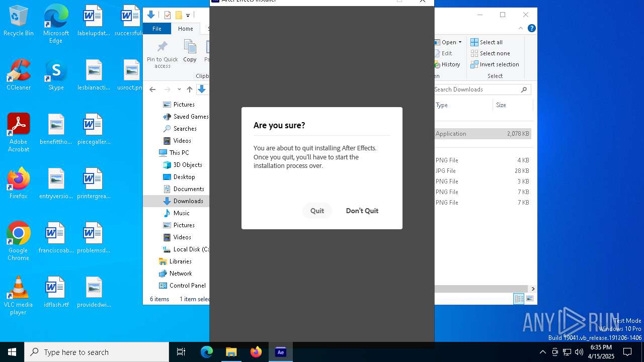This screenshot has height=362, width=644.
Task: Select lesbianacti... image file on desktop
Action: pos(94,75)
